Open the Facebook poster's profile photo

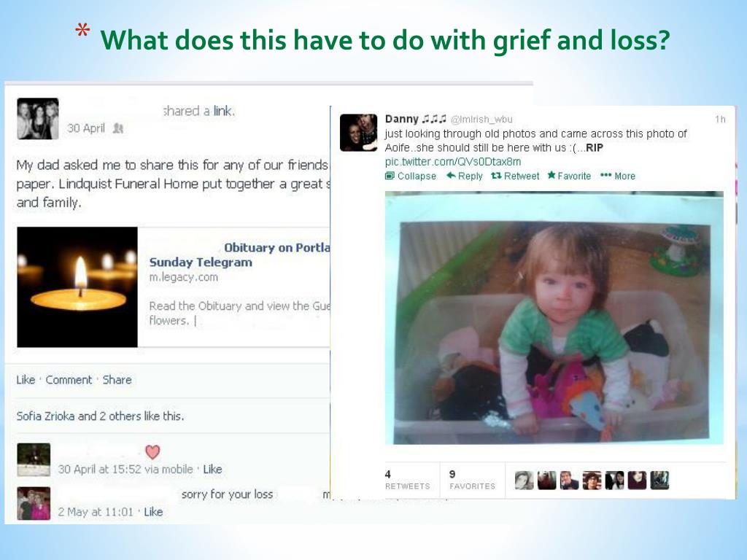(38, 119)
